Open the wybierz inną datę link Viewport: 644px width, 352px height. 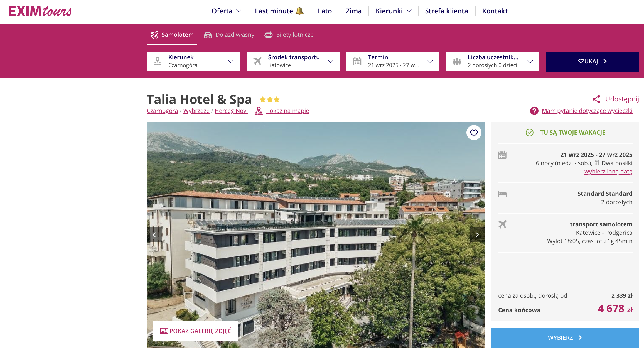click(608, 172)
